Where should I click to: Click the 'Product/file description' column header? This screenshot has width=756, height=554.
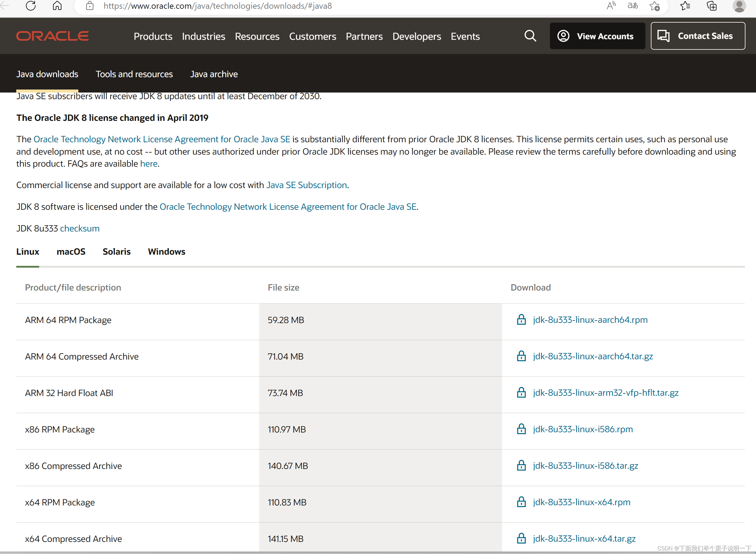pyautogui.click(x=73, y=287)
